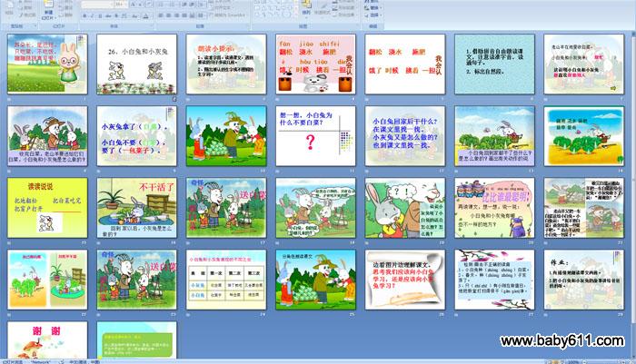Click the Copy icon in the clipboard group

[27, 7]
